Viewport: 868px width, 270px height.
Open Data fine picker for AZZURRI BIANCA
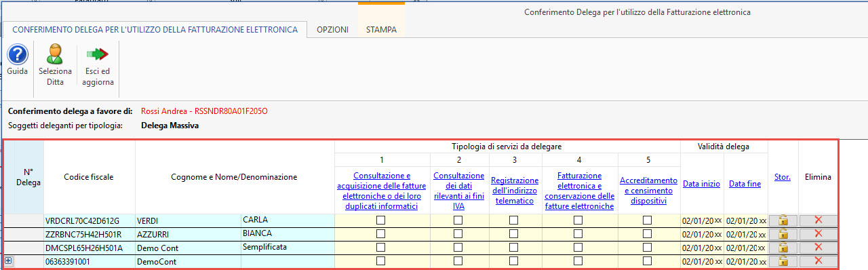tap(746, 234)
